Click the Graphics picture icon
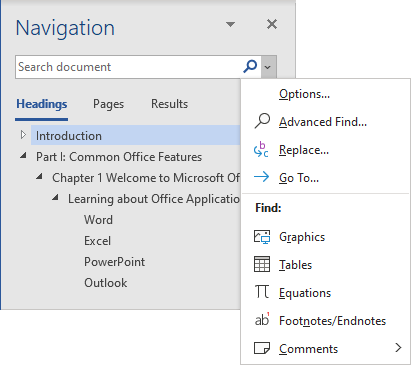The height and width of the screenshot is (365, 411). pos(262,237)
